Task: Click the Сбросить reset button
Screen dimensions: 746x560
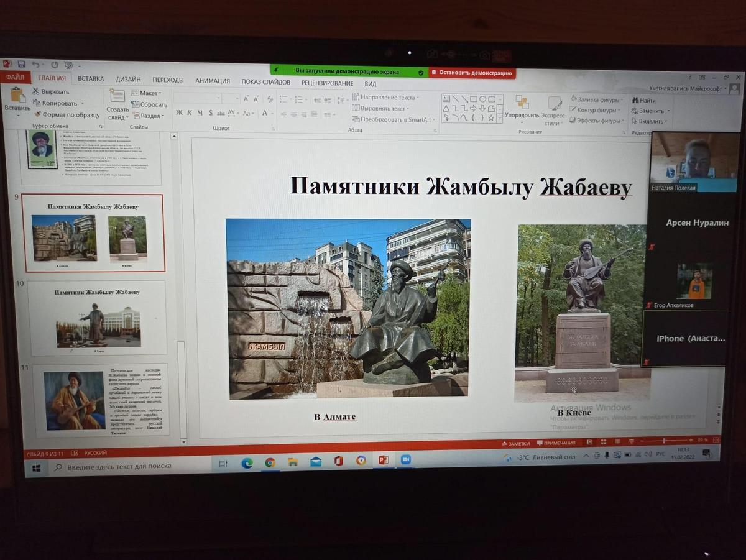Action: click(x=149, y=104)
